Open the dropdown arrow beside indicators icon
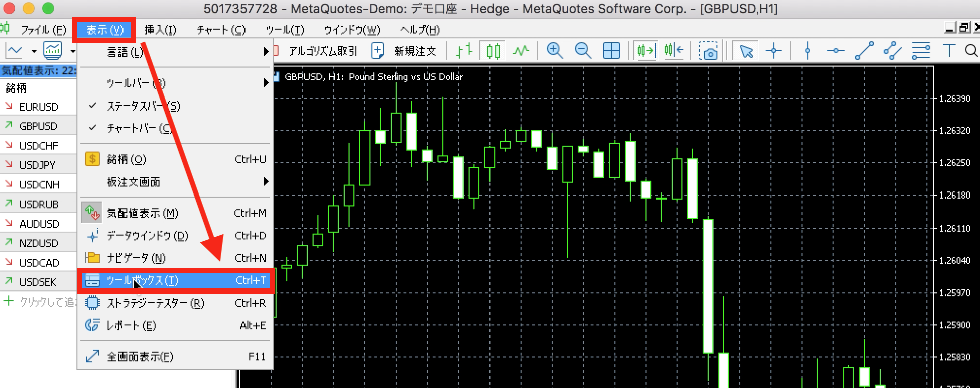Viewport: 980px width, 388px height. [73, 51]
